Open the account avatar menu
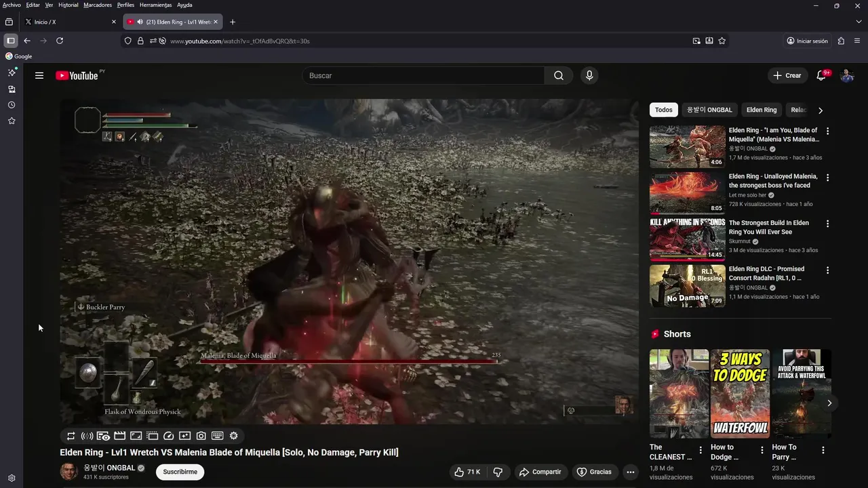868x488 pixels. (x=847, y=75)
